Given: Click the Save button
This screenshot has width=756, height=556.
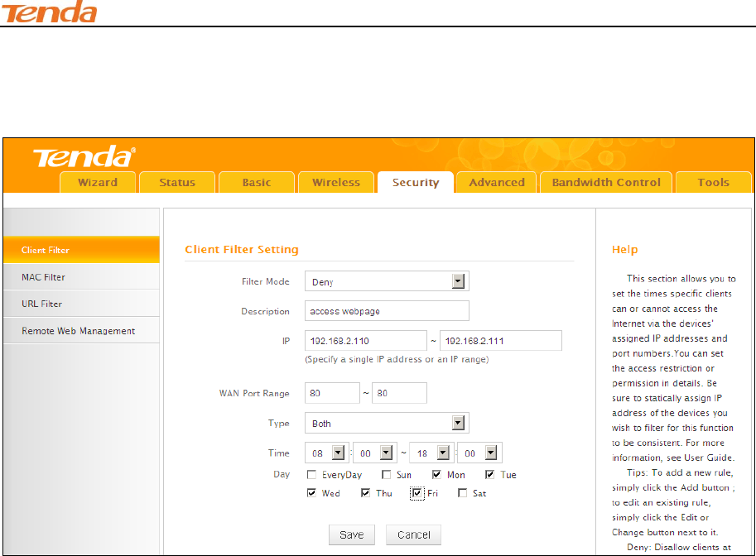Looking at the screenshot, I should (351, 534).
